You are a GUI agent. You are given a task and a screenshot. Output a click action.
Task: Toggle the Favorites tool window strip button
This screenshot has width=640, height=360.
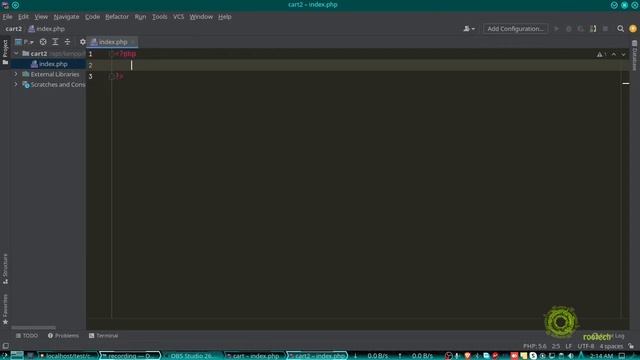[5, 309]
